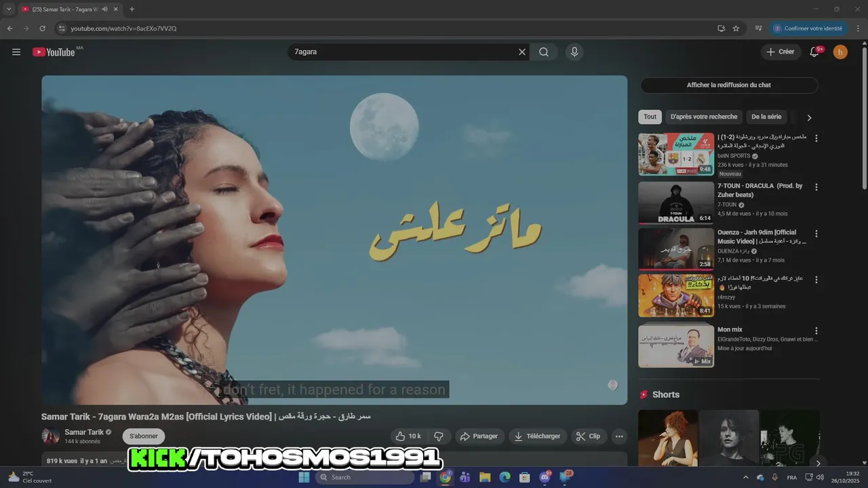Clear the search text with the X icon

522,52
